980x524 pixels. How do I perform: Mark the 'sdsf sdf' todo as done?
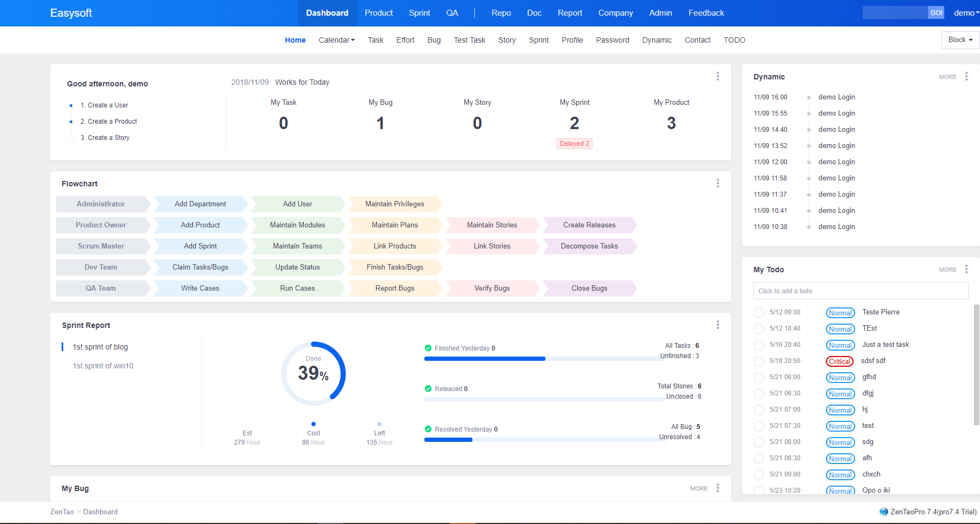(759, 361)
